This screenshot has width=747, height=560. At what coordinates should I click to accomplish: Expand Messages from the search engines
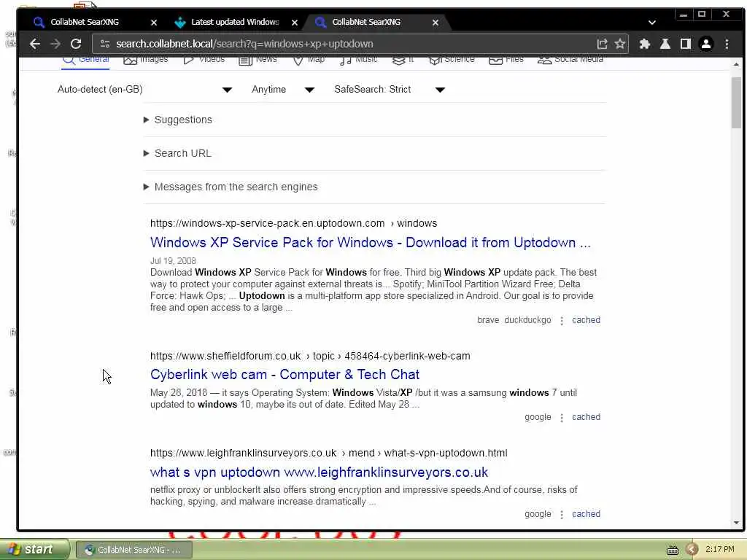click(x=231, y=187)
